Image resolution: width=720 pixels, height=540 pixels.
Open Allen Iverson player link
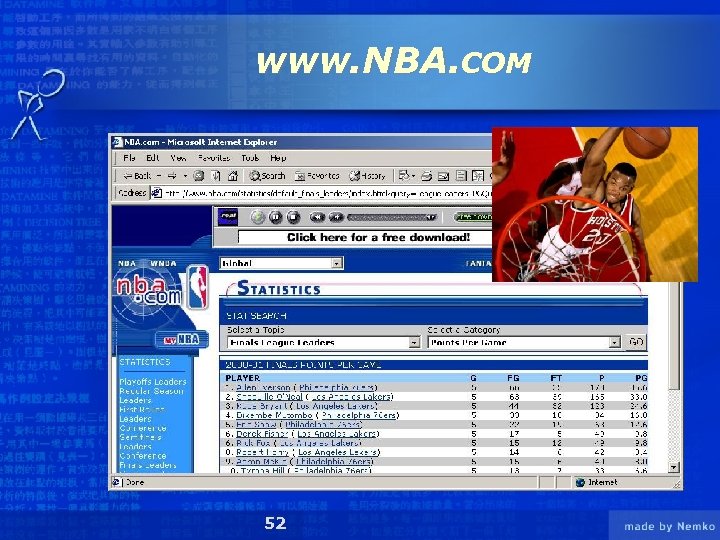[x=264, y=388]
